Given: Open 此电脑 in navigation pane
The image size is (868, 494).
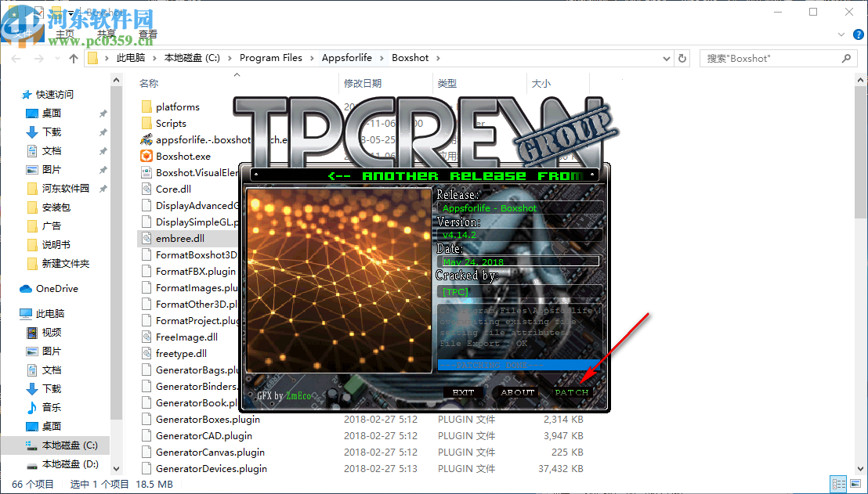Looking at the screenshot, I should pos(50,314).
